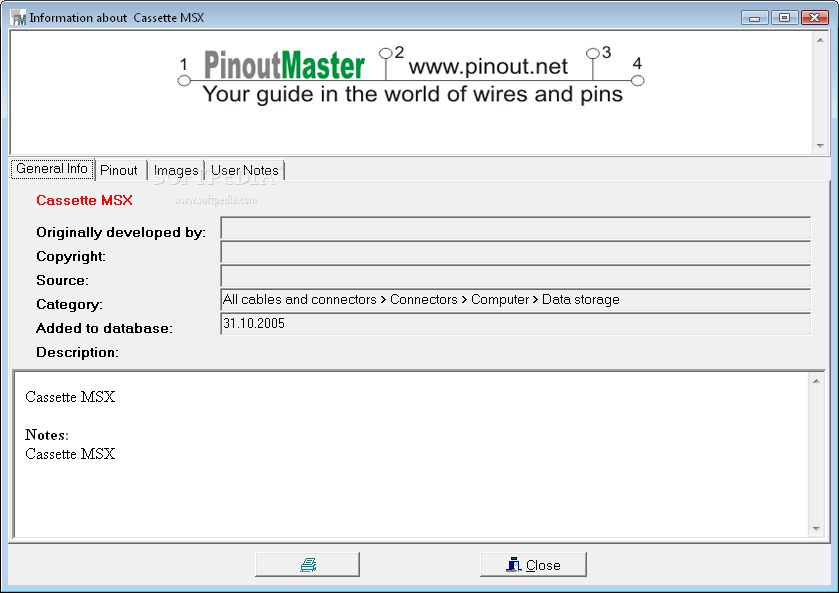
Task: Maximize the Information window
Action: [784, 18]
